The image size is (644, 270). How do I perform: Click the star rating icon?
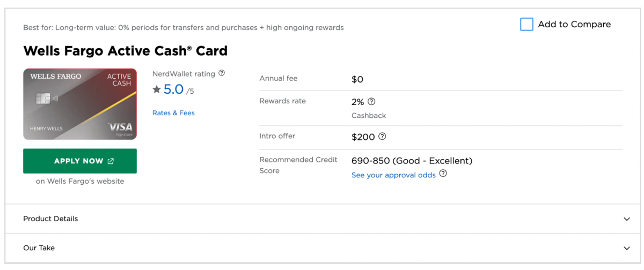157,89
